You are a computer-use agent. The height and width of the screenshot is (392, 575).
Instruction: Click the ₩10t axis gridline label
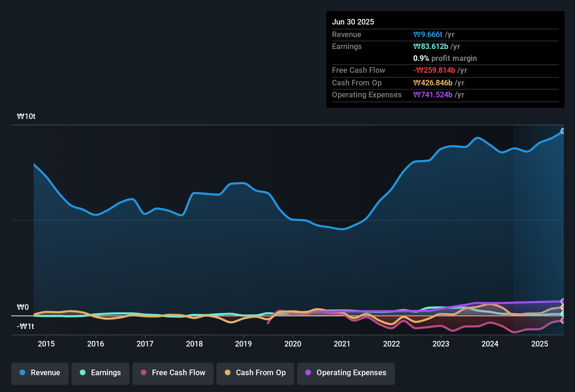coord(26,116)
